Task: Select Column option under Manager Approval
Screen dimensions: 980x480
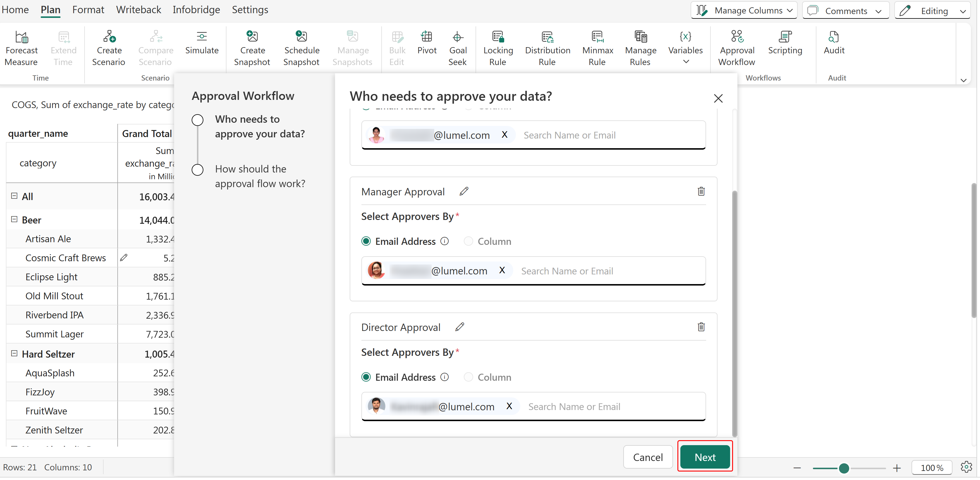Action: pyautogui.click(x=468, y=241)
